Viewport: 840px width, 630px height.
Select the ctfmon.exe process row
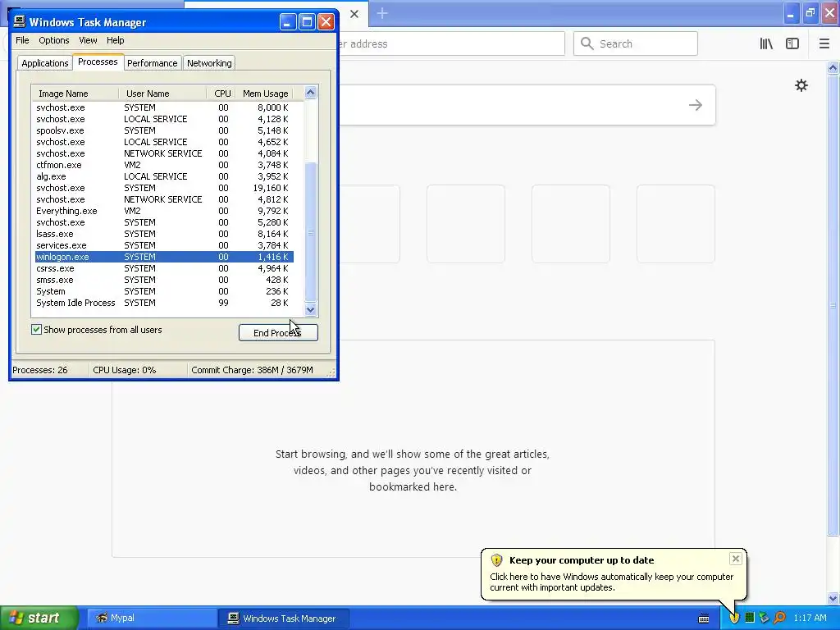pyautogui.click(x=164, y=165)
